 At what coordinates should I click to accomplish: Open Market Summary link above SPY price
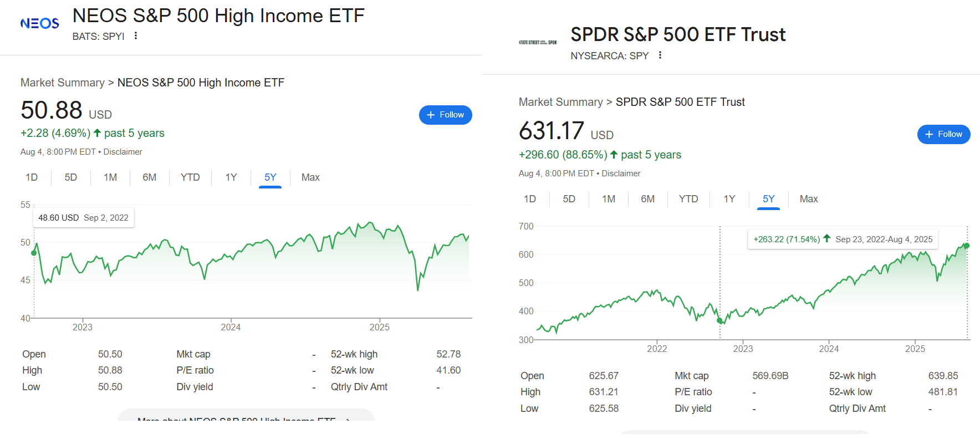(x=561, y=102)
